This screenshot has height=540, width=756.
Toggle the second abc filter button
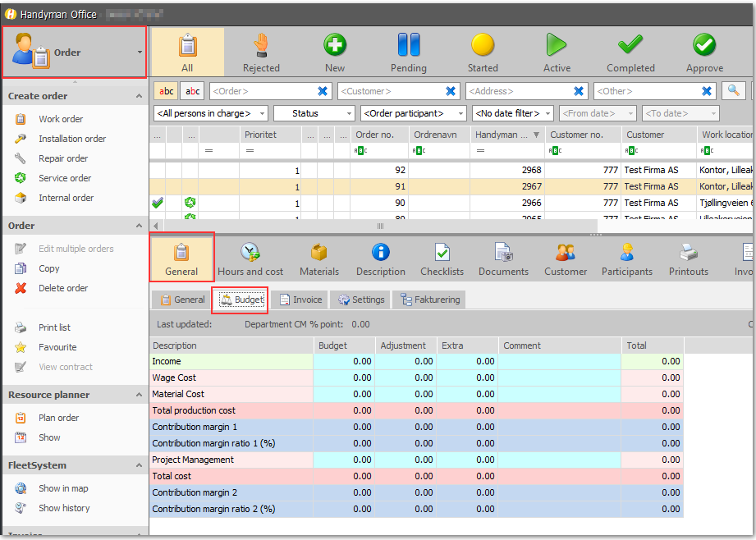pos(192,90)
